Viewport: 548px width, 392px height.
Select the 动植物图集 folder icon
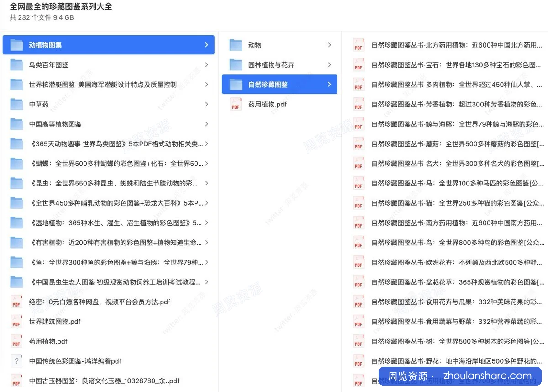16,45
